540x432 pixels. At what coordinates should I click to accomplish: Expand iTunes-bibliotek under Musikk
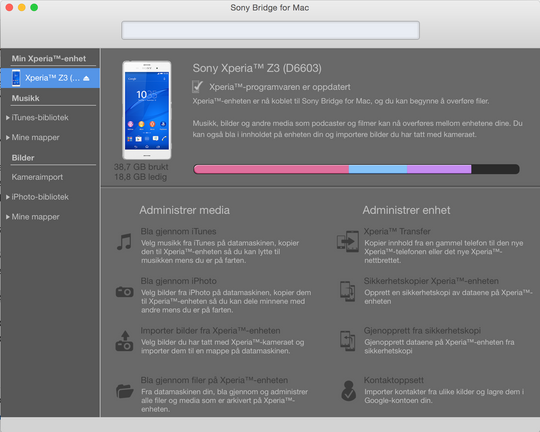8,118
